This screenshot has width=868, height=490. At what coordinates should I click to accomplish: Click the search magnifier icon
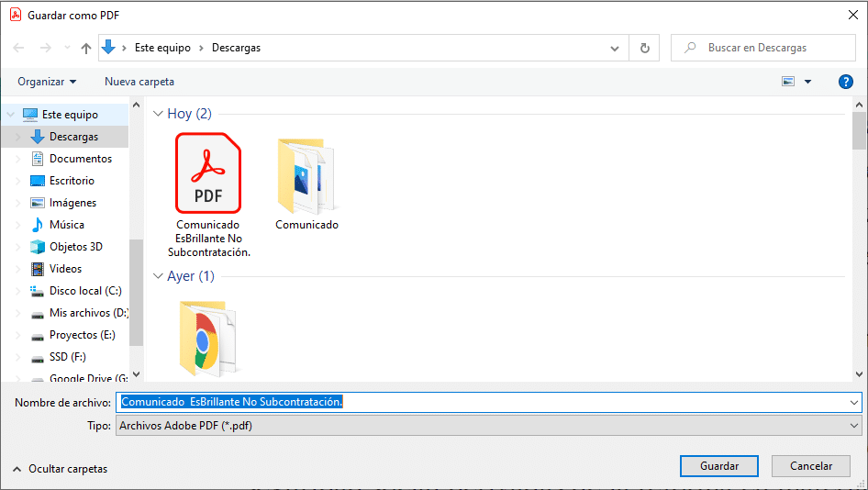tap(690, 48)
